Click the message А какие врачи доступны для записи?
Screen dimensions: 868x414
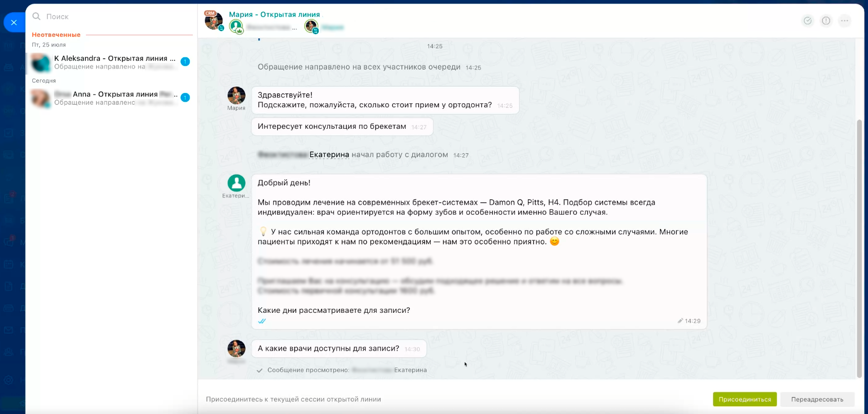pos(339,349)
